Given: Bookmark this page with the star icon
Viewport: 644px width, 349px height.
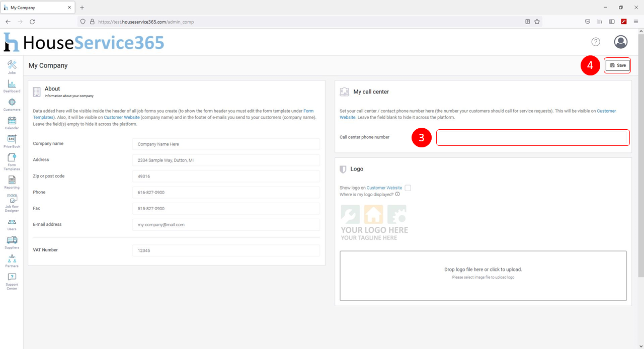Looking at the screenshot, I should point(537,22).
